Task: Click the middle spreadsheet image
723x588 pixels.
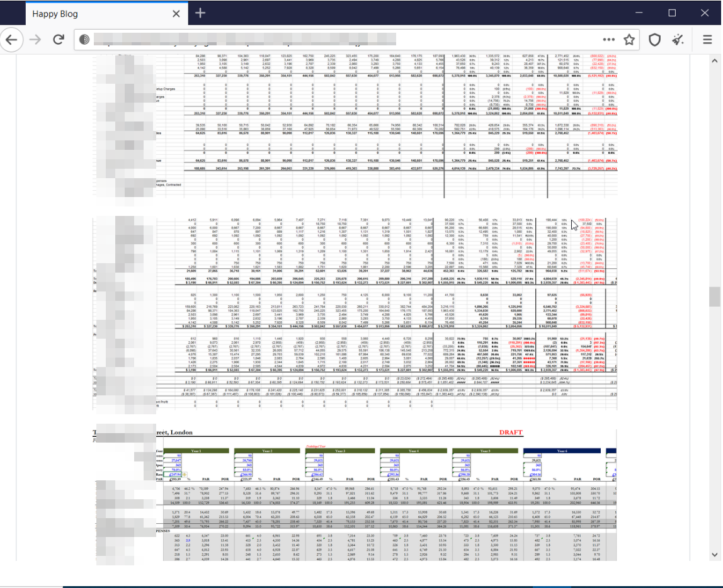Action: tap(355, 313)
